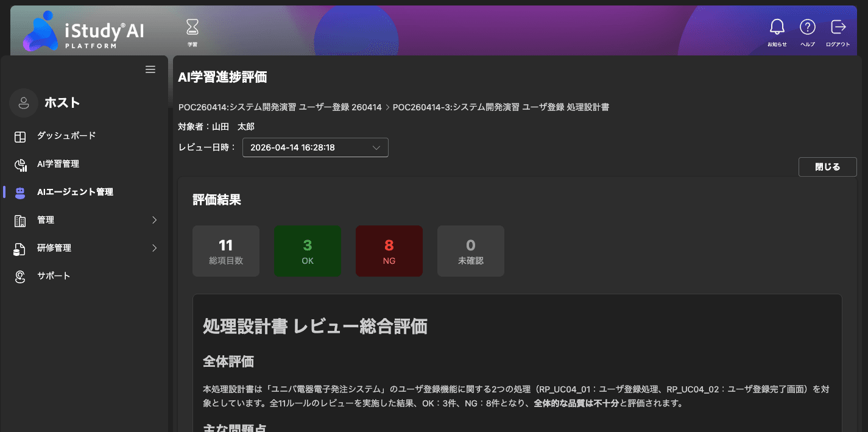Expand the 管理 submenu chevron
The width and height of the screenshot is (868, 432).
point(154,220)
